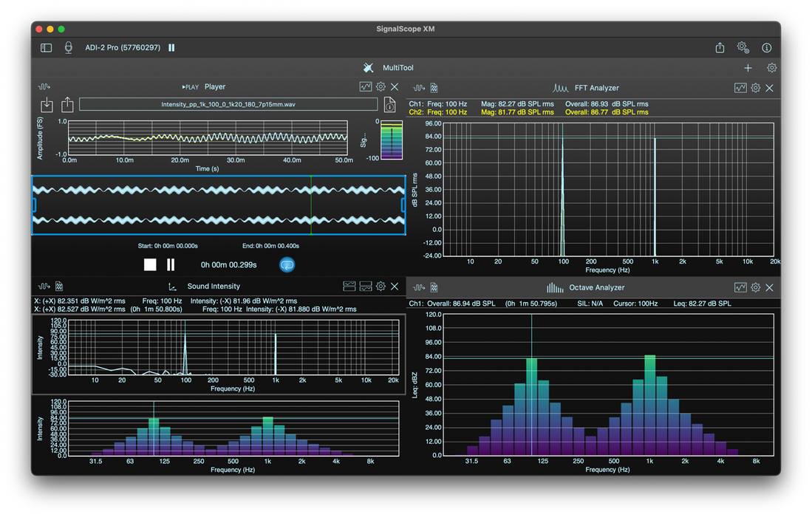Pause the ADI-2 Pro input device
812x517 pixels.
click(171, 48)
